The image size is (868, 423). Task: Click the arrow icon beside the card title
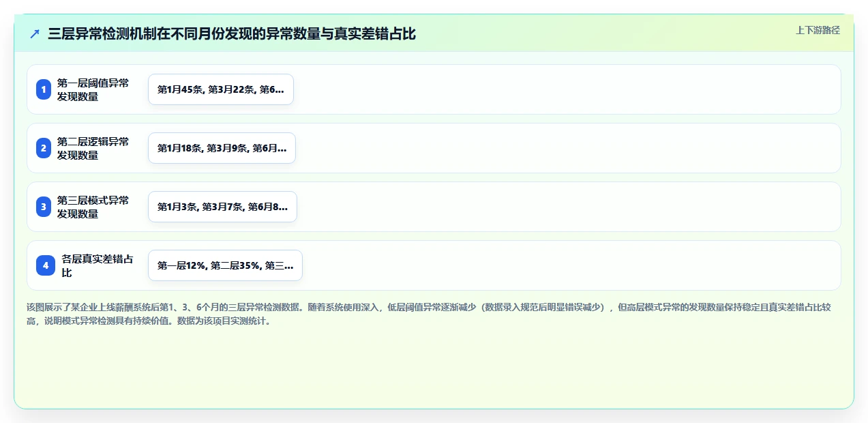point(35,33)
